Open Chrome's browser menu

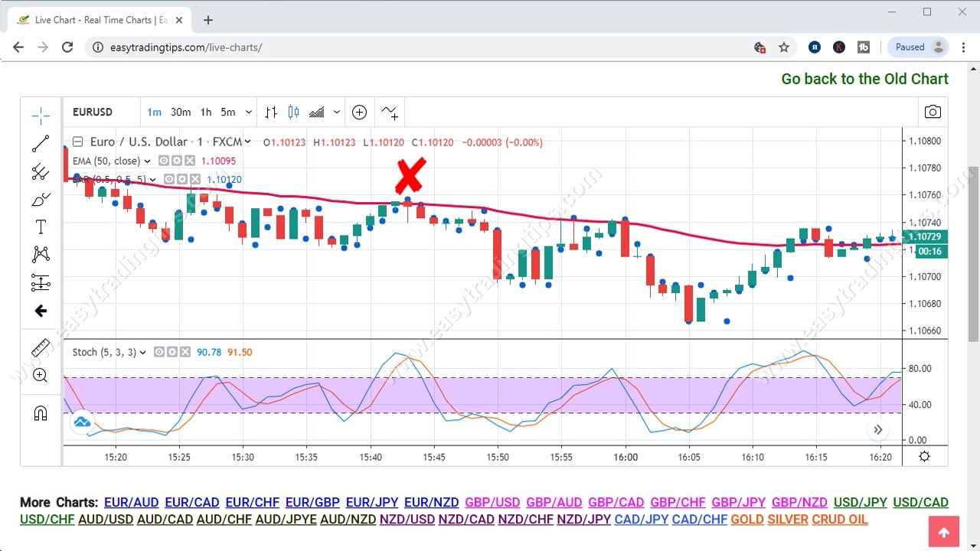coord(963,47)
